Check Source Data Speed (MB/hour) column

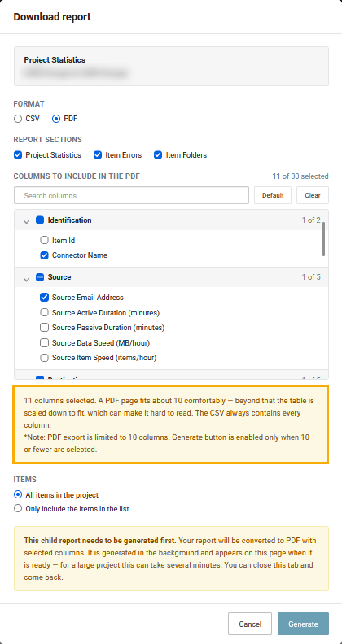pyautogui.click(x=44, y=342)
